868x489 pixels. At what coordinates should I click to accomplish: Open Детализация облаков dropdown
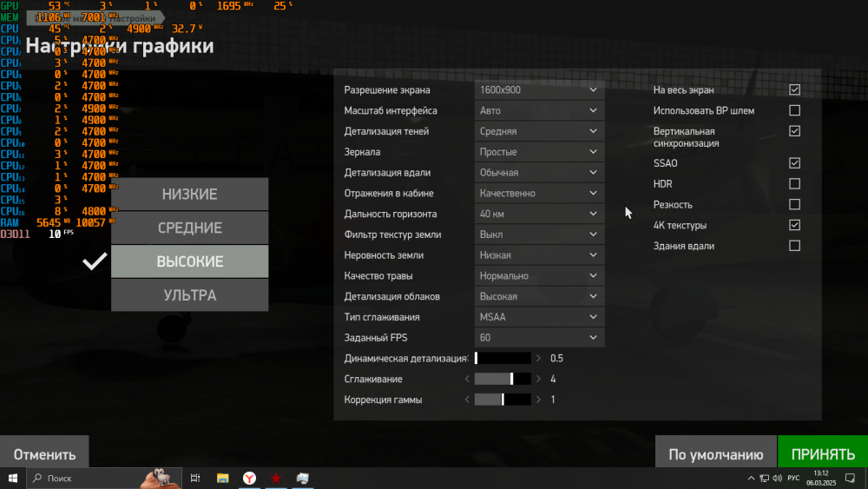pyautogui.click(x=539, y=296)
